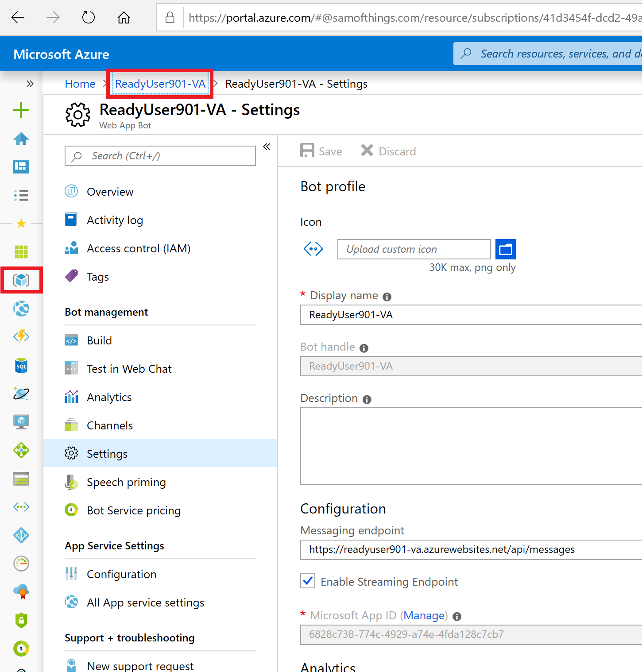The width and height of the screenshot is (642, 672).
Task: Open App Services globe icon in sidebar
Action: tap(21, 309)
